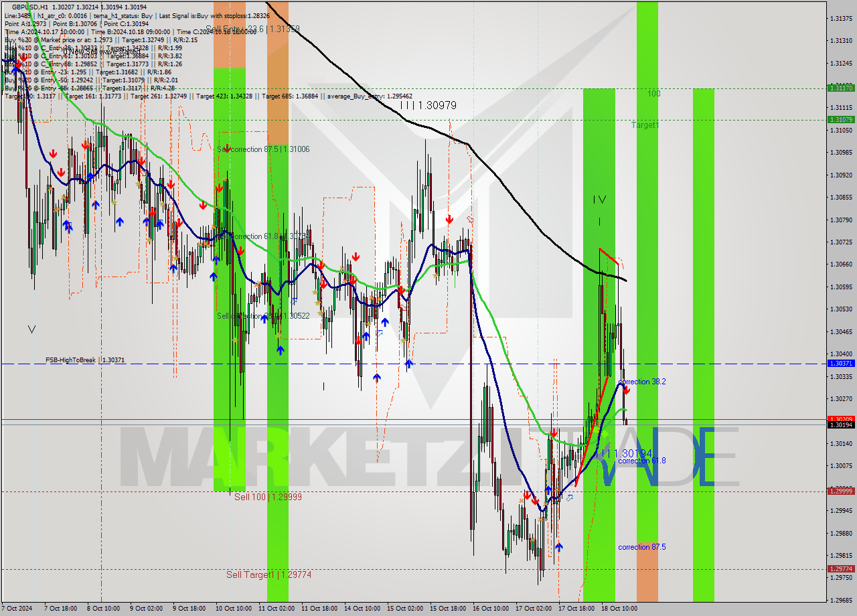
Task: Click the red sell arrow beside 'correction 38.2'
Action: click(626, 390)
